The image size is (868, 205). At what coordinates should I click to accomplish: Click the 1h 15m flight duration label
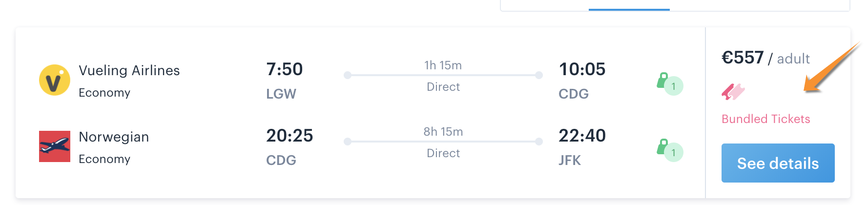coord(443,65)
